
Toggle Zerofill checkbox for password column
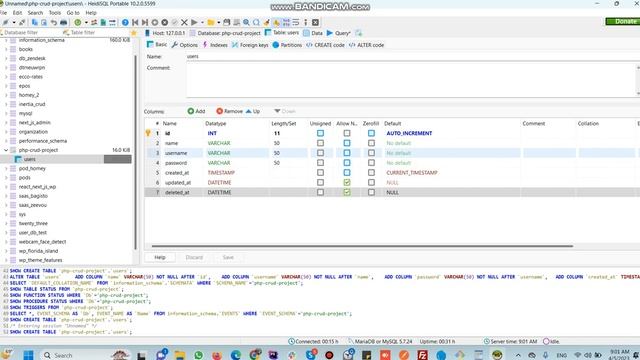click(x=371, y=163)
